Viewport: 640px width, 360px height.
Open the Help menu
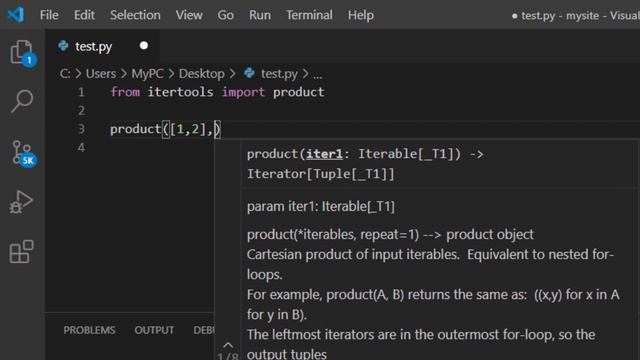pos(360,15)
